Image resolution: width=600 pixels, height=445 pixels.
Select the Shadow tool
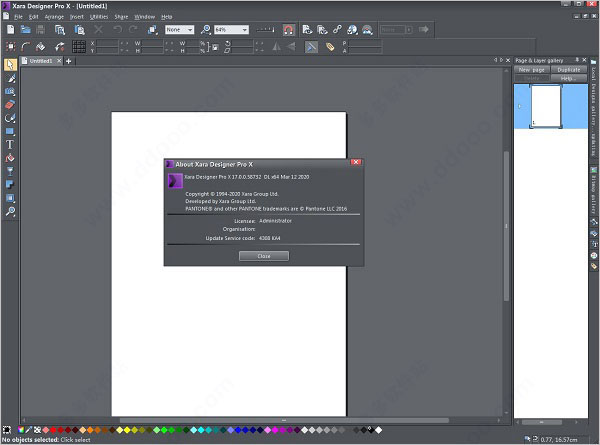tap(10, 185)
